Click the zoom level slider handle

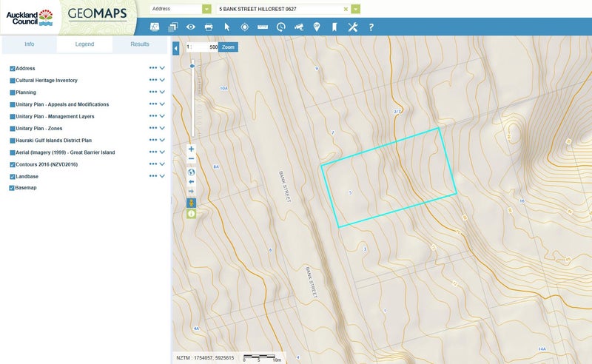(x=193, y=66)
